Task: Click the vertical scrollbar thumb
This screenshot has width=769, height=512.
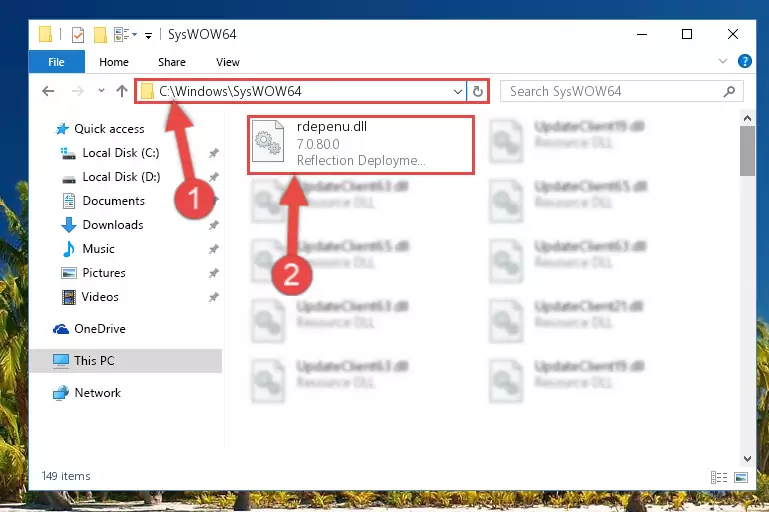Action: click(x=747, y=151)
